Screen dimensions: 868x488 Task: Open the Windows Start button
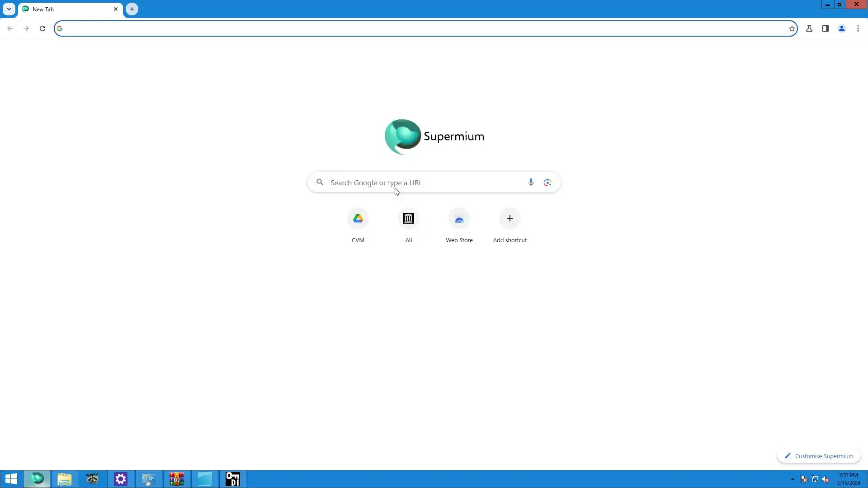[11, 479]
